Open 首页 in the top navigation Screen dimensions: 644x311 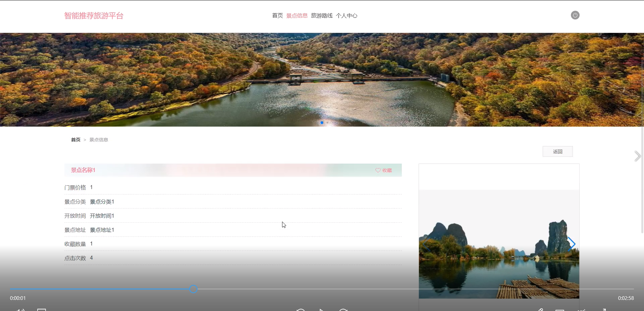pos(277,15)
